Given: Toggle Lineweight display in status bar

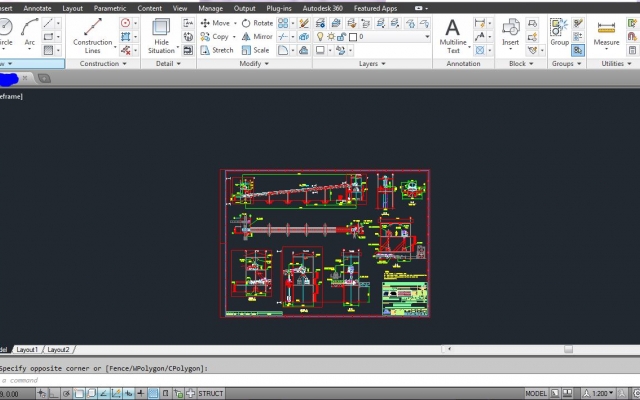Looking at the screenshot, I should coord(141,393).
